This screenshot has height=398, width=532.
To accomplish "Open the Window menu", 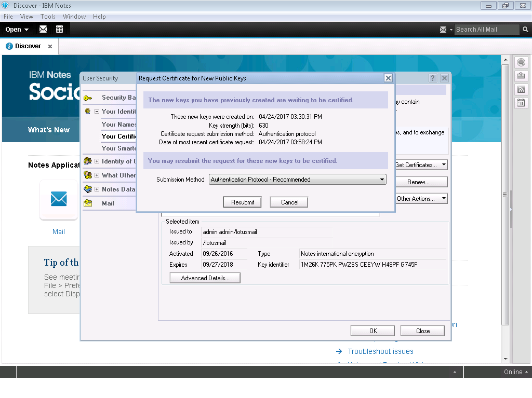I will (74, 17).
